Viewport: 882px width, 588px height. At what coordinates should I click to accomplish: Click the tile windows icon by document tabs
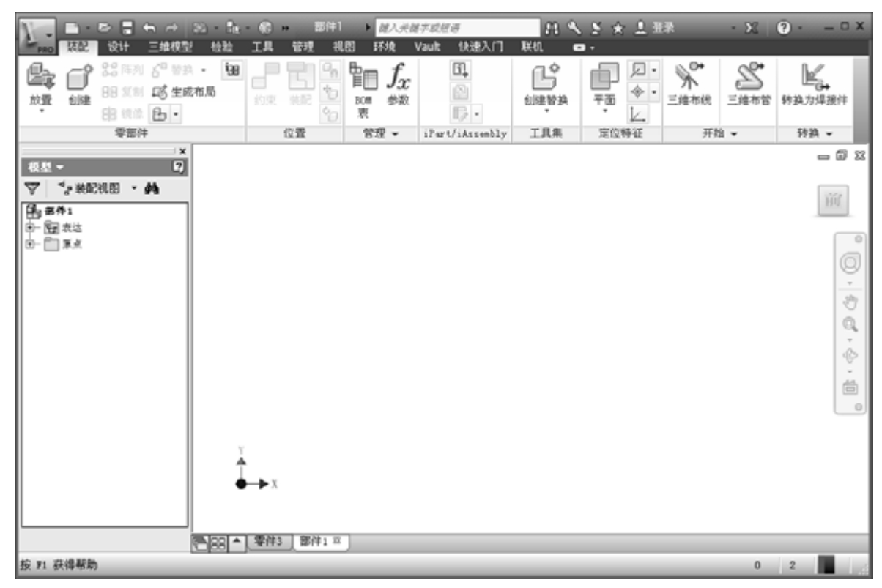pyautogui.click(x=218, y=543)
